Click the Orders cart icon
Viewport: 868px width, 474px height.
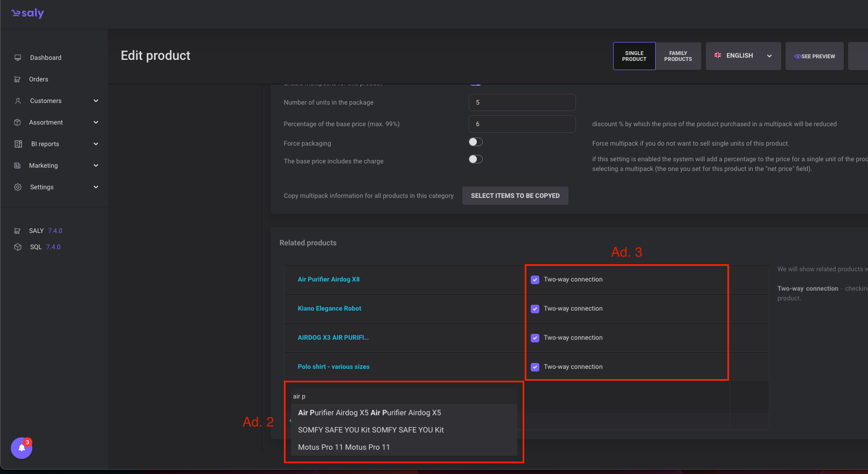tap(17, 79)
